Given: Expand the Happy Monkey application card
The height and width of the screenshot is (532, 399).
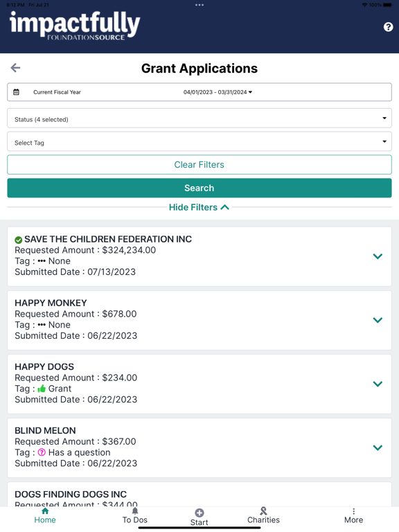Looking at the screenshot, I should click(378, 320).
